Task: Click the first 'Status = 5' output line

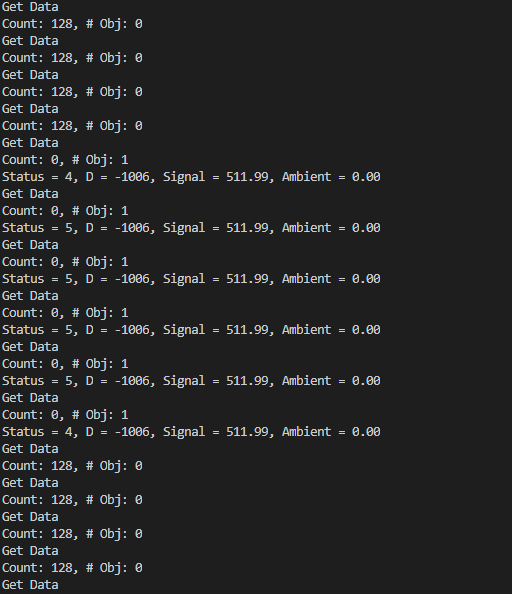Action: [191, 228]
